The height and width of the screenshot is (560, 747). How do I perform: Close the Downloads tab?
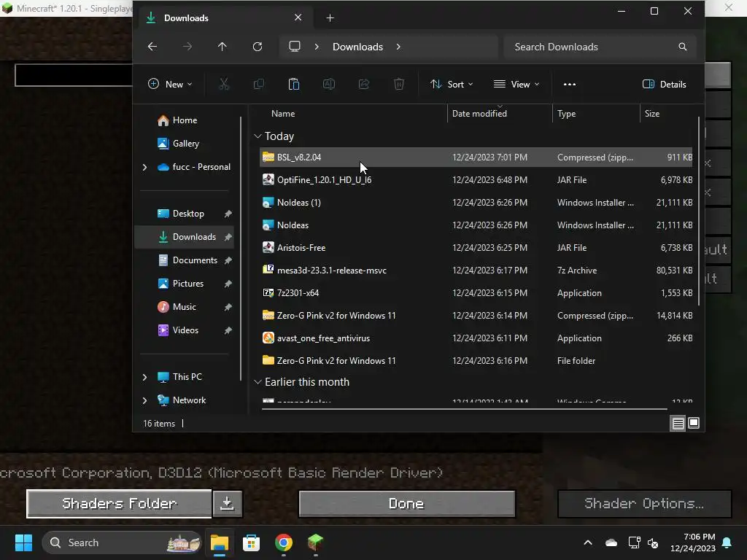[298, 17]
